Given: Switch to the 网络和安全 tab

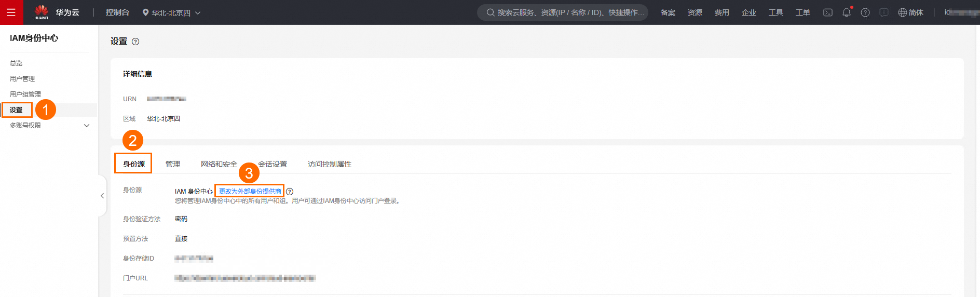Looking at the screenshot, I should click(x=219, y=164).
